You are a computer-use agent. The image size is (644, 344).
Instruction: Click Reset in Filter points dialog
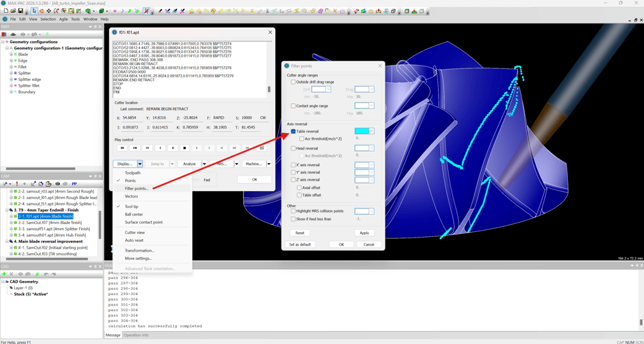(x=300, y=233)
